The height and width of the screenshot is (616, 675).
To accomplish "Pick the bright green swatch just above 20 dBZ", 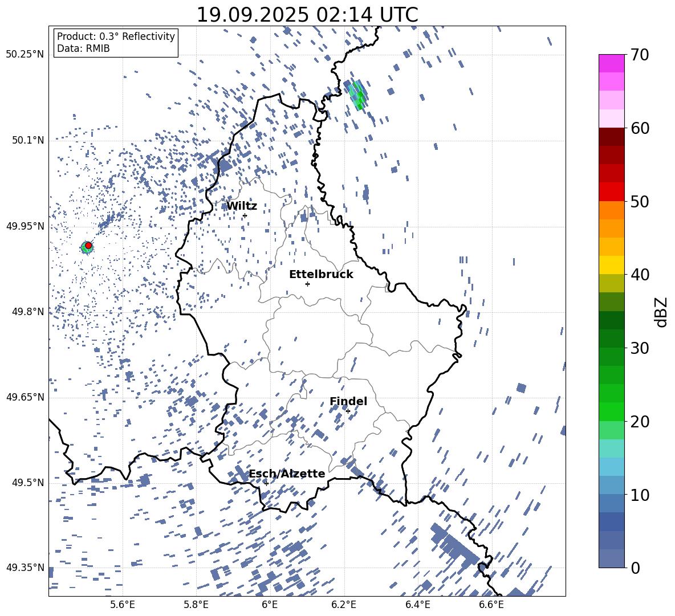I will coord(612,411).
